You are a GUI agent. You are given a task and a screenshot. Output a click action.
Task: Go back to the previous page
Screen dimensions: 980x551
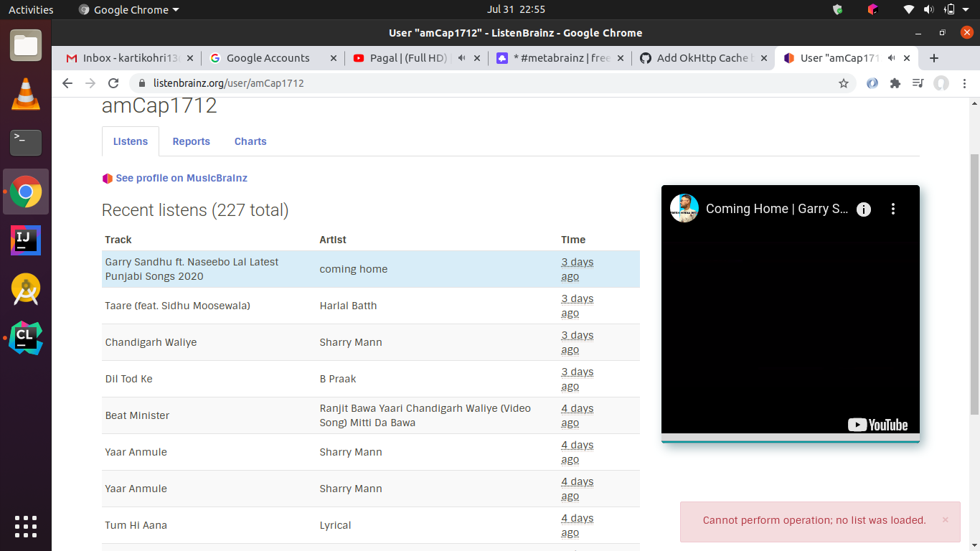click(67, 83)
